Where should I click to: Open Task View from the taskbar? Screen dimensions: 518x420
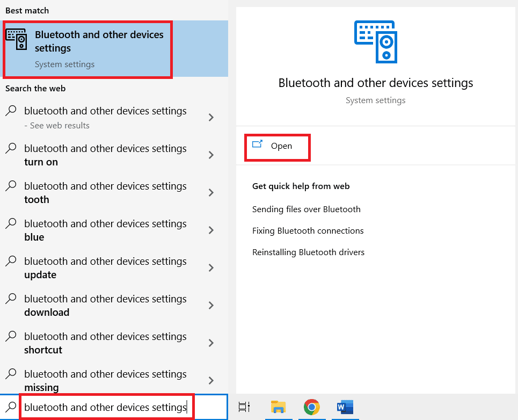[x=244, y=407]
